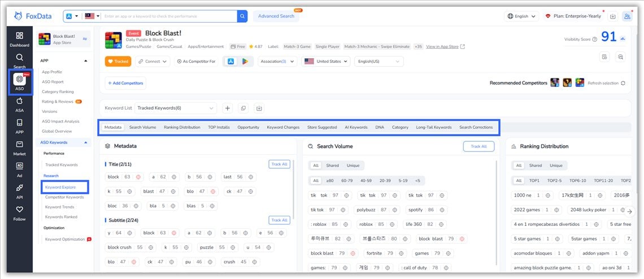
Task: Click the As Competitor For button
Action: [x=197, y=61]
